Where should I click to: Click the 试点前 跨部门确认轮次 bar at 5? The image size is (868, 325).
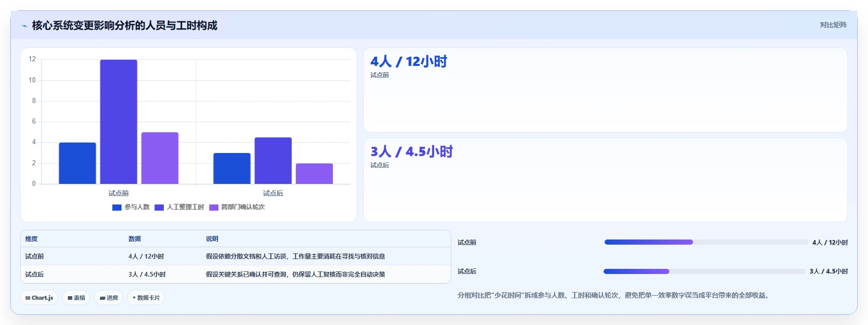point(160,158)
